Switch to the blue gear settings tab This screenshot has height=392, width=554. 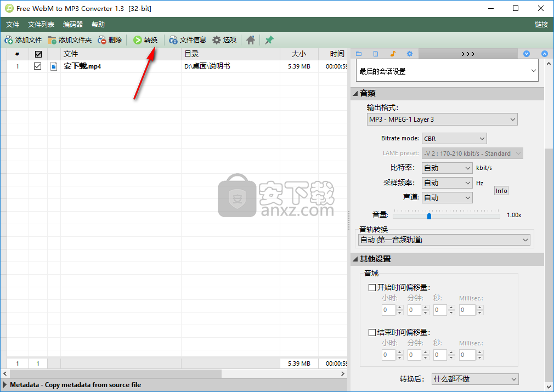[410, 54]
